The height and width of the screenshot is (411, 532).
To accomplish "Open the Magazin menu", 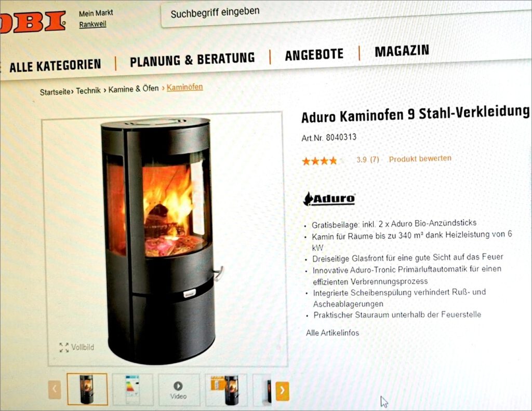I will pos(402,51).
